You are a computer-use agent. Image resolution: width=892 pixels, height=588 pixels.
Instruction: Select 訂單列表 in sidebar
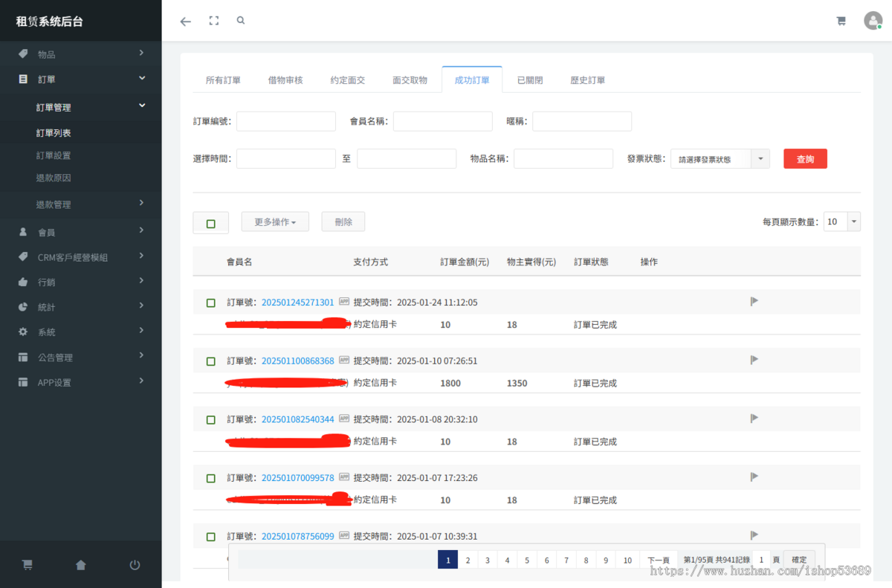pos(54,133)
